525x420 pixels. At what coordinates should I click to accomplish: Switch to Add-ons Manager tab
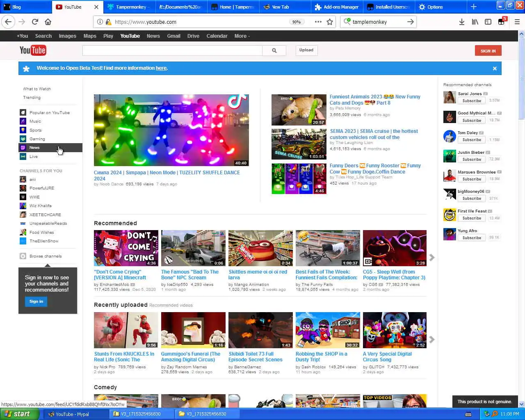pos(336,7)
